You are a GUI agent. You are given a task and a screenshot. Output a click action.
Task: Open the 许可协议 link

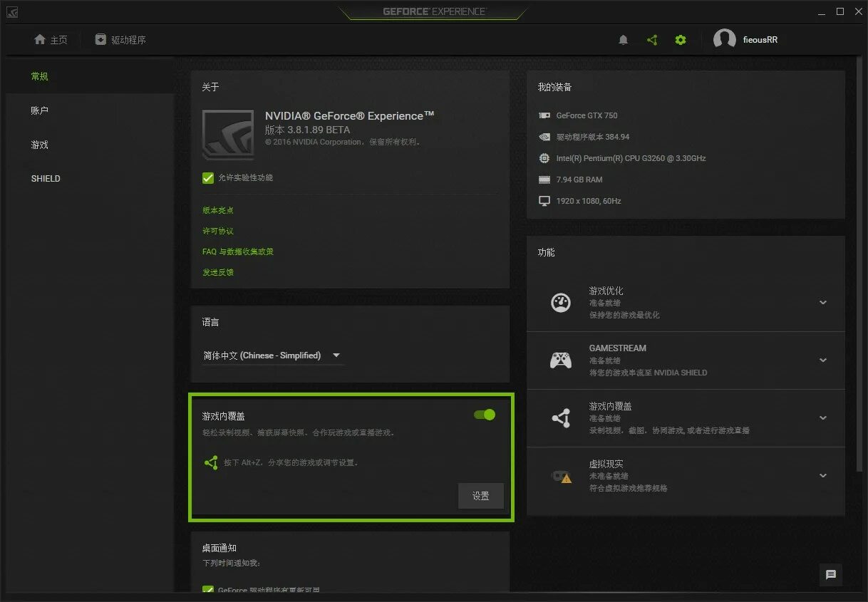coord(218,231)
